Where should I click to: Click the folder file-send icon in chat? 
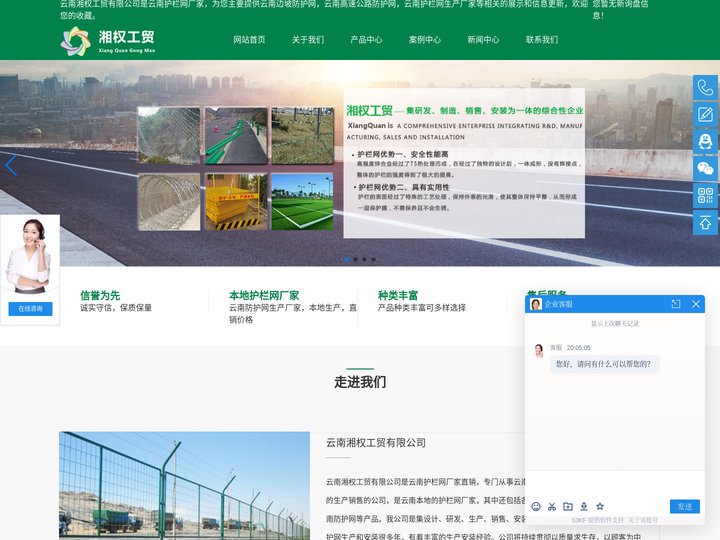click(x=568, y=506)
